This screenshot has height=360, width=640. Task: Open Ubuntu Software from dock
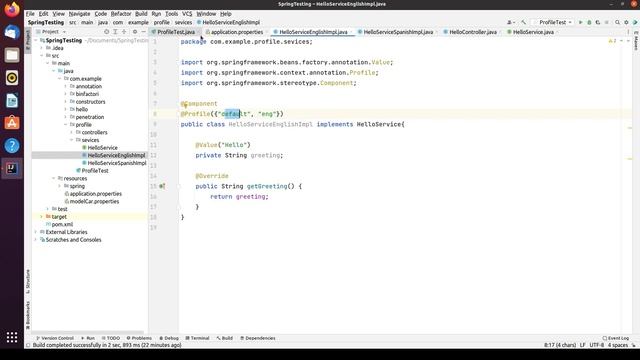tap(12, 123)
